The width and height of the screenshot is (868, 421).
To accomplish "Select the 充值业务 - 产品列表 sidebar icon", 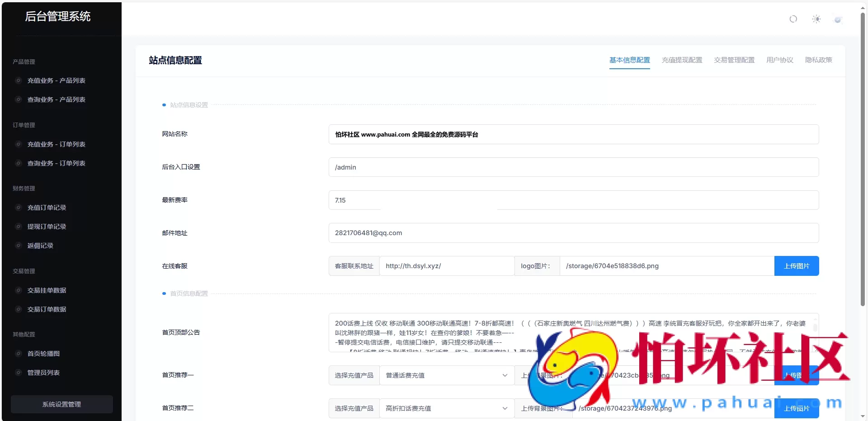I will tap(19, 80).
